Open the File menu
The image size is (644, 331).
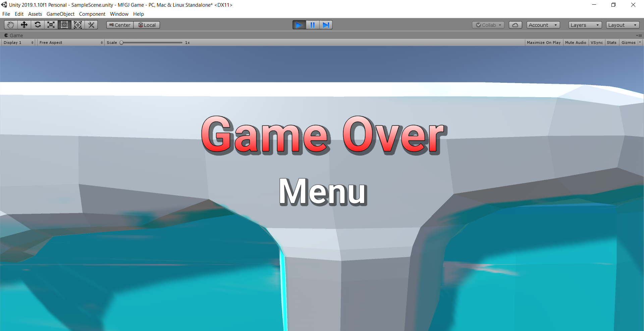[x=6, y=14]
